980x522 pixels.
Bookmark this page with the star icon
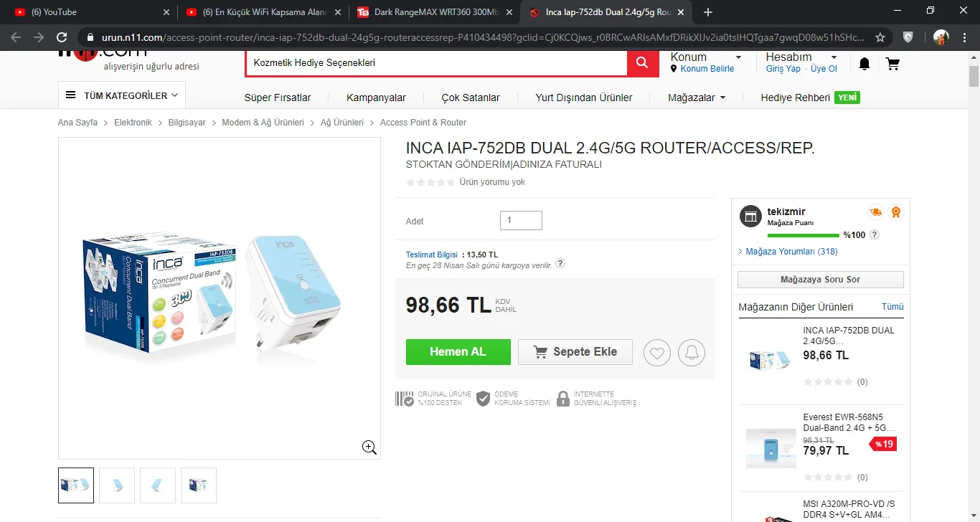tap(880, 37)
